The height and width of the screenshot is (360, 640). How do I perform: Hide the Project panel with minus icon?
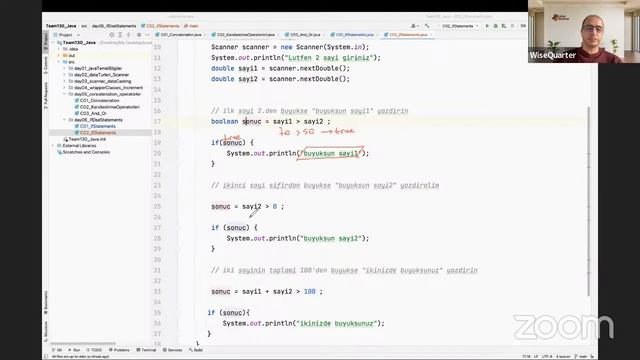pyautogui.click(x=147, y=35)
